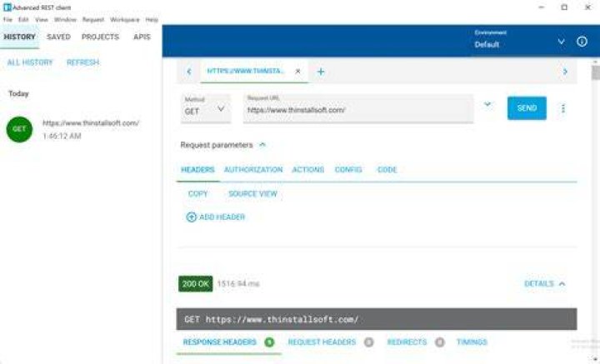
Task: Open the View menu
Action: tap(42, 19)
